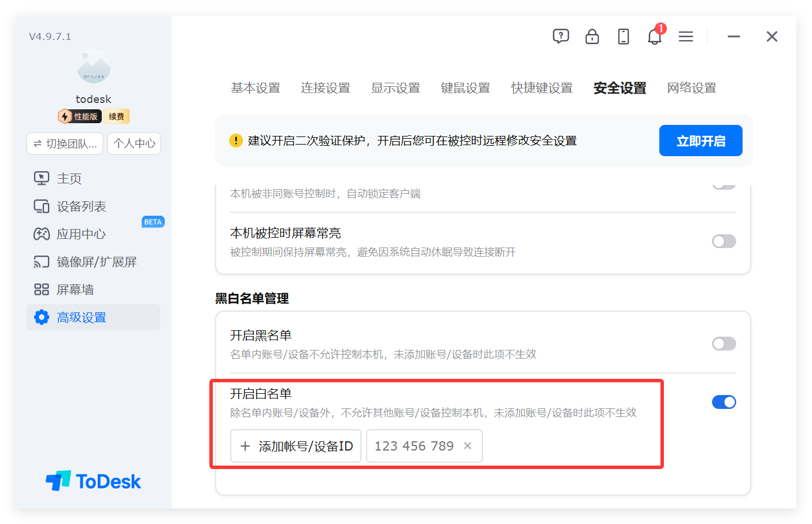Click version text V4.9.7.1
The width and height of the screenshot is (812, 524).
click(x=50, y=36)
